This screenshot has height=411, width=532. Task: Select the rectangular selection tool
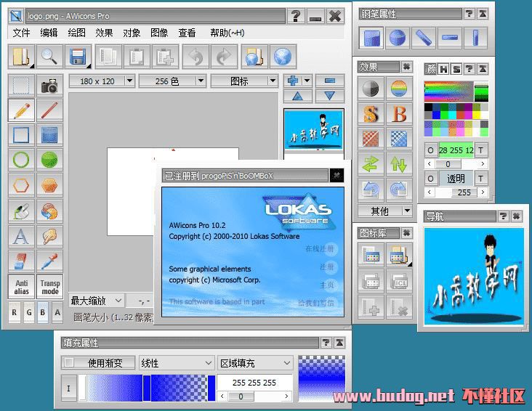click(x=21, y=86)
